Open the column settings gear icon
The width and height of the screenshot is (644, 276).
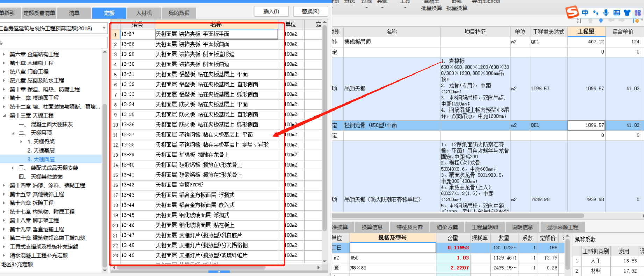tap(636, 21)
